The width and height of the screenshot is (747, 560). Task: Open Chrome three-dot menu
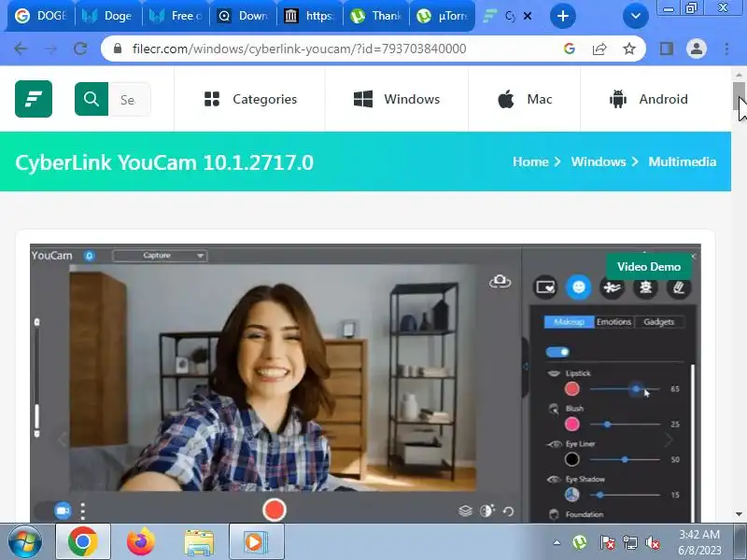click(726, 49)
